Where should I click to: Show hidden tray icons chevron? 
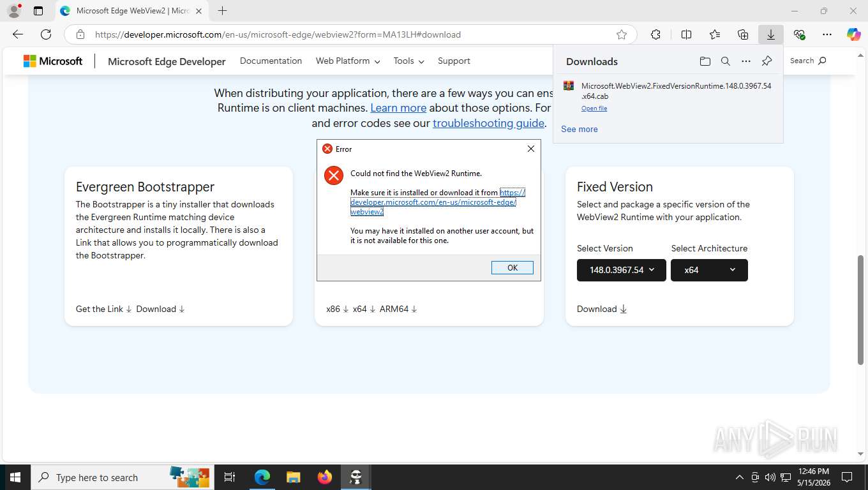point(740,477)
